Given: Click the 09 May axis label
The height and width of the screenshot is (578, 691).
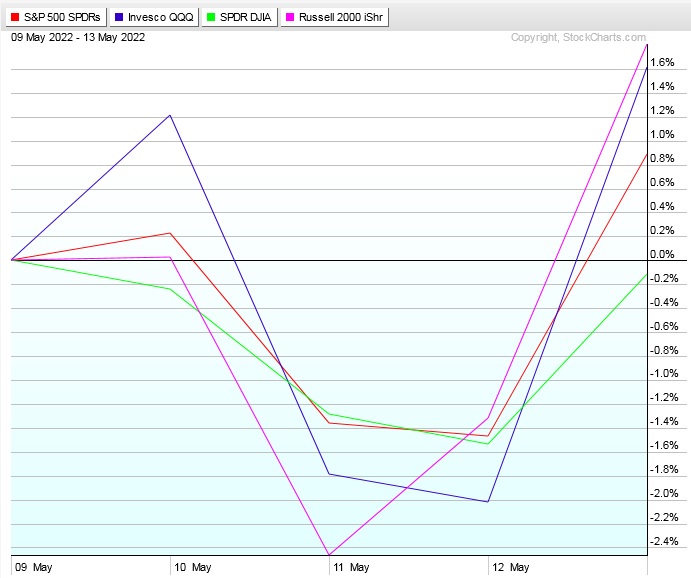Looking at the screenshot, I should click(33, 567).
